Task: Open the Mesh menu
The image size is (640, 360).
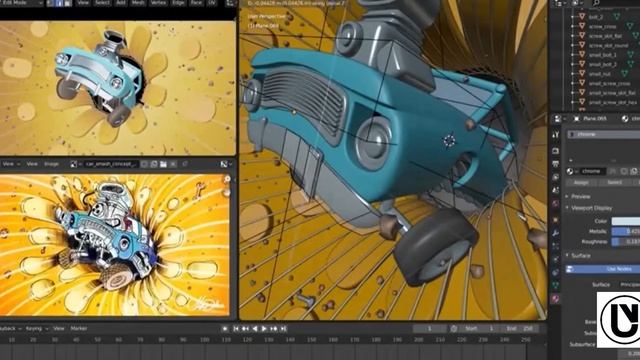Action: tap(138, 3)
